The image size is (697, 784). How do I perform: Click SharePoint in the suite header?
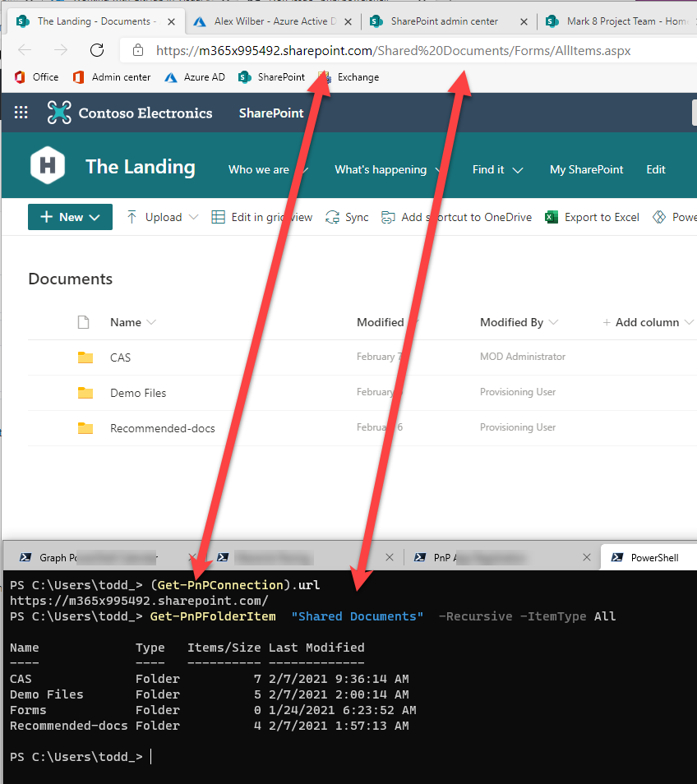coord(271,113)
